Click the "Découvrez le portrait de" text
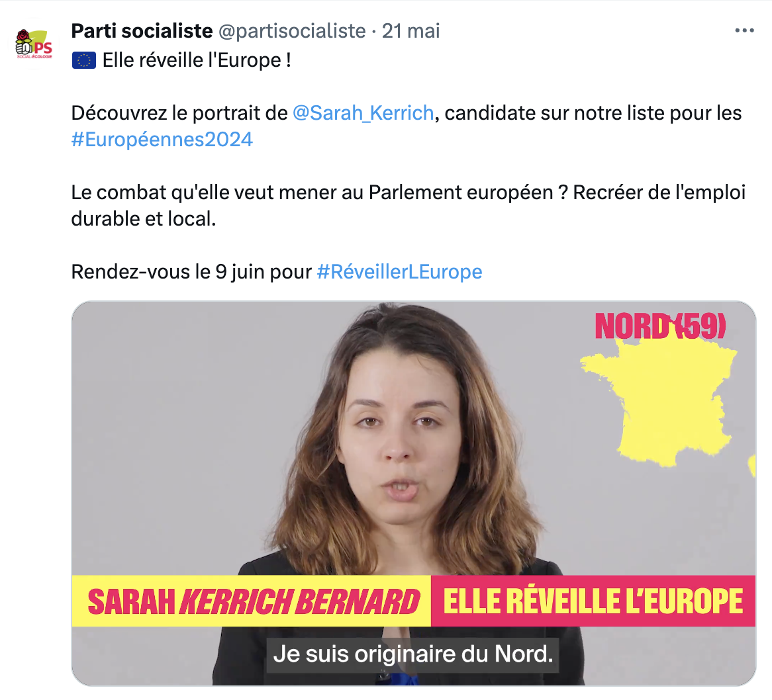The width and height of the screenshot is (772, 700). pyautogui.click(x=179, y=113)
